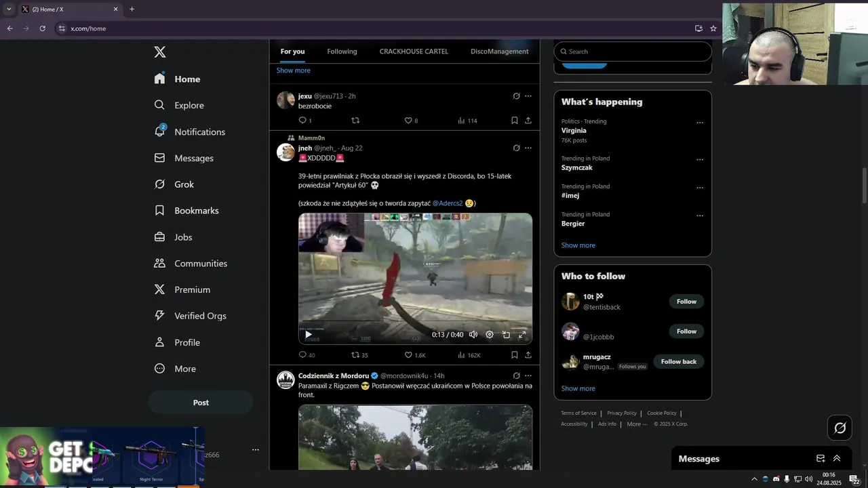
Task: Open Profile in sidebar
Action: coord(177,342)
